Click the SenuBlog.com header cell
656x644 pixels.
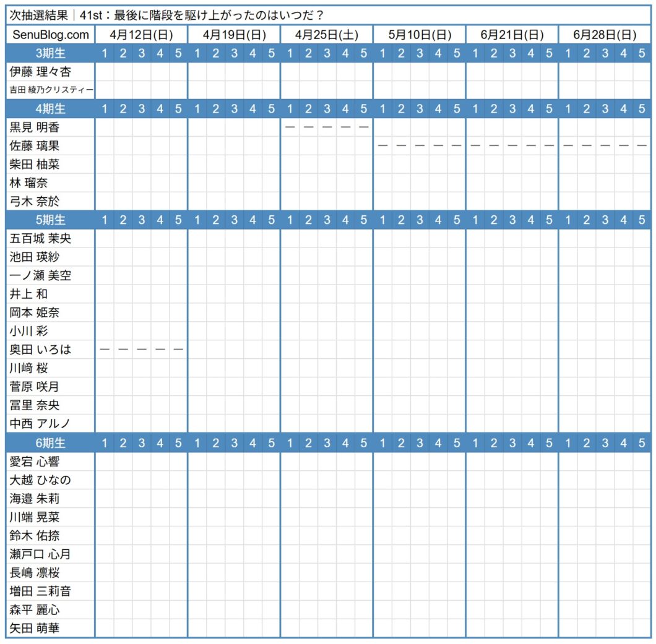click(x=49, y=35)
